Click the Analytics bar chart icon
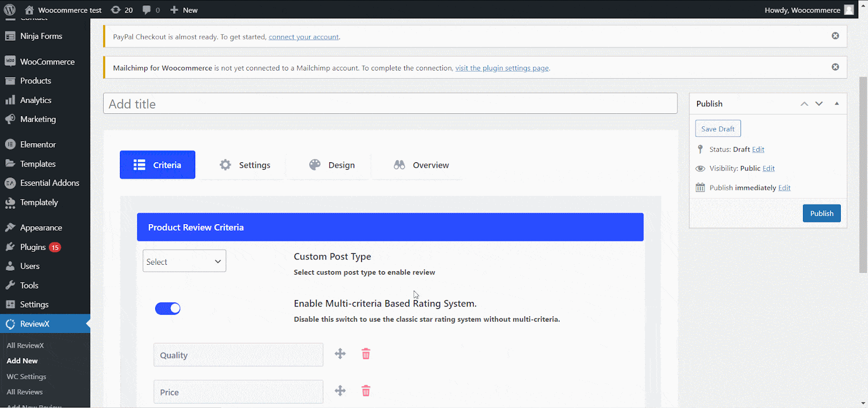Viewport: 868px width, 408px height. tap(10, 100)
